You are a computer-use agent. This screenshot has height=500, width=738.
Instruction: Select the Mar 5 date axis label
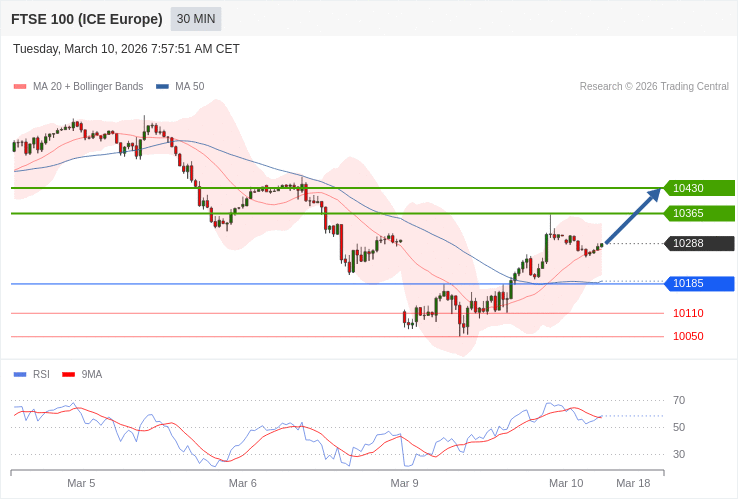[x=81, y=483]
